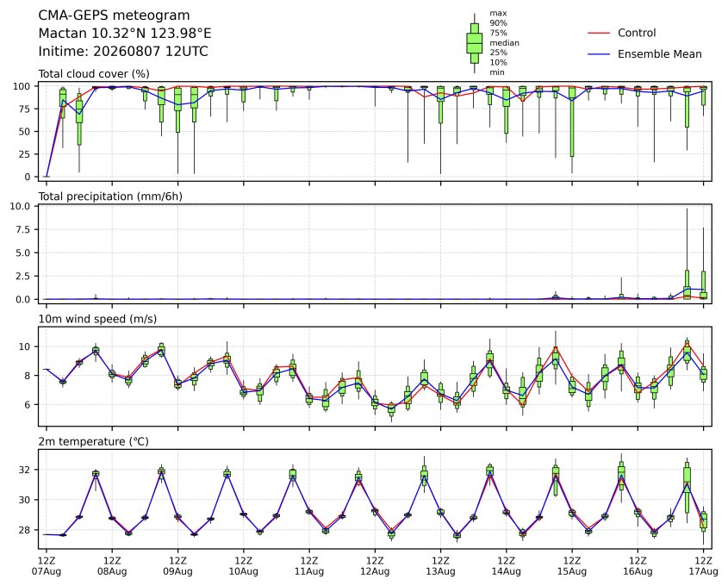Click the 'Total precipitation (mm/6h)' panel title
Viewport: 728px width, 586px height.
110,196
